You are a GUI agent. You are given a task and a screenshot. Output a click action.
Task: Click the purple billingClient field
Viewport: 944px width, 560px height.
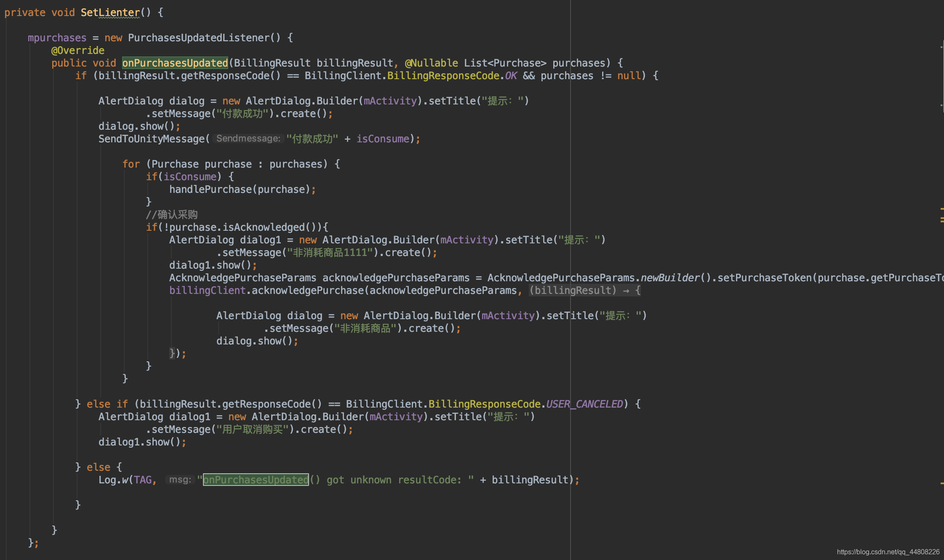[207, 291]
